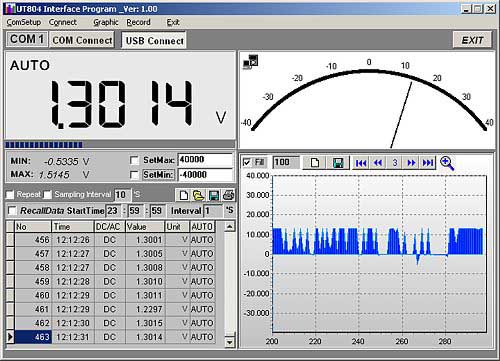
Task: Click the table scrollbar up arrow
Action: point(230,227)
